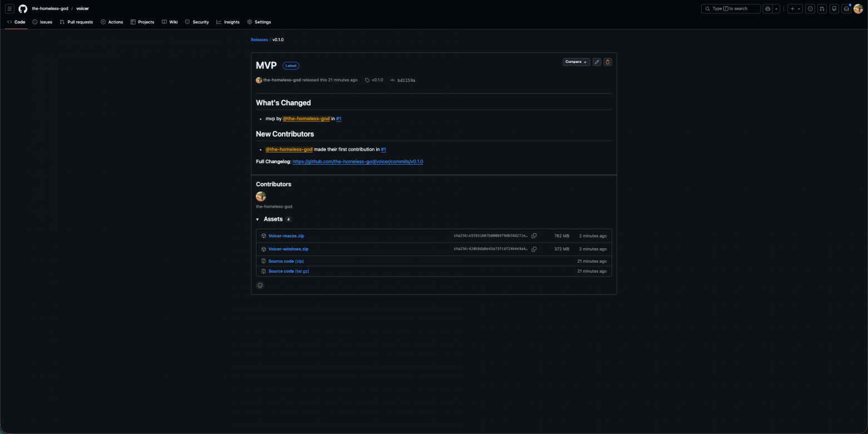Click the tag icon next to v0.1.0

367,80
